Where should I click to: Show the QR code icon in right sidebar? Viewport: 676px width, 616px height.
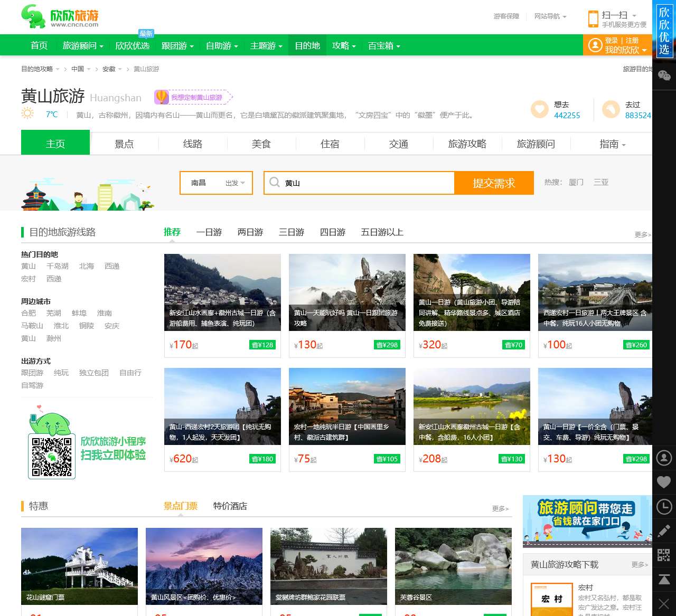click(664, 555)
